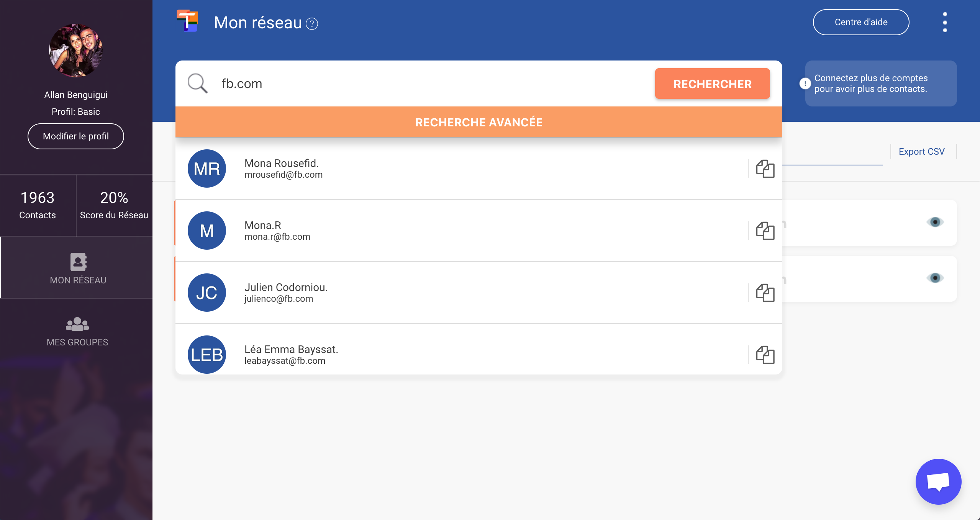The height and width of the screenshot is (520, 980).
Task: Reveal the second masked contact with the eye icon
Action: pos(936,278)
